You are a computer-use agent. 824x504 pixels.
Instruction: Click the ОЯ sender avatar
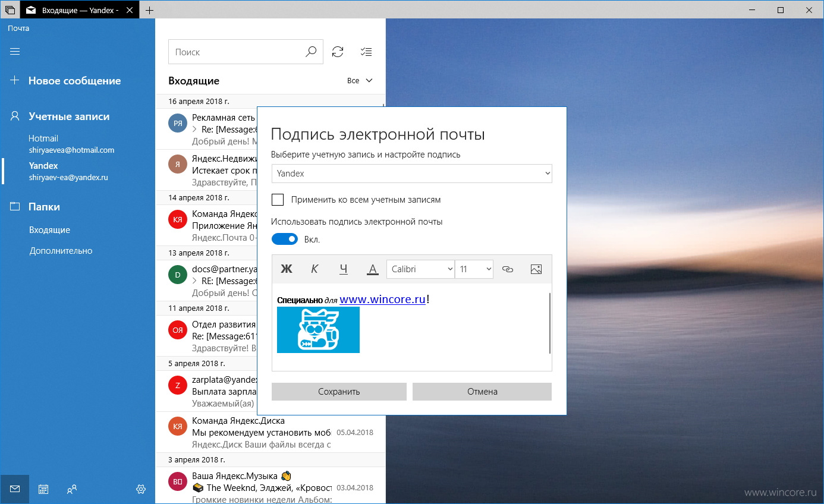(x=178, y=330)
